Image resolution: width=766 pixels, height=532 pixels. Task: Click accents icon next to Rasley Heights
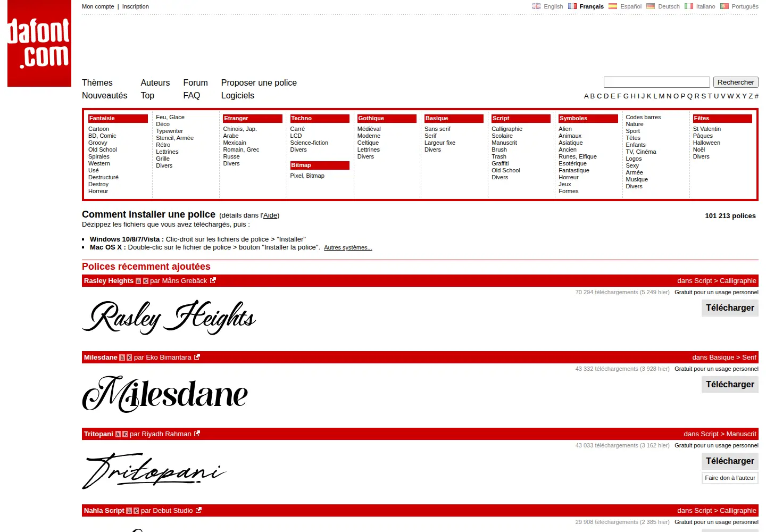click(138, 281)
